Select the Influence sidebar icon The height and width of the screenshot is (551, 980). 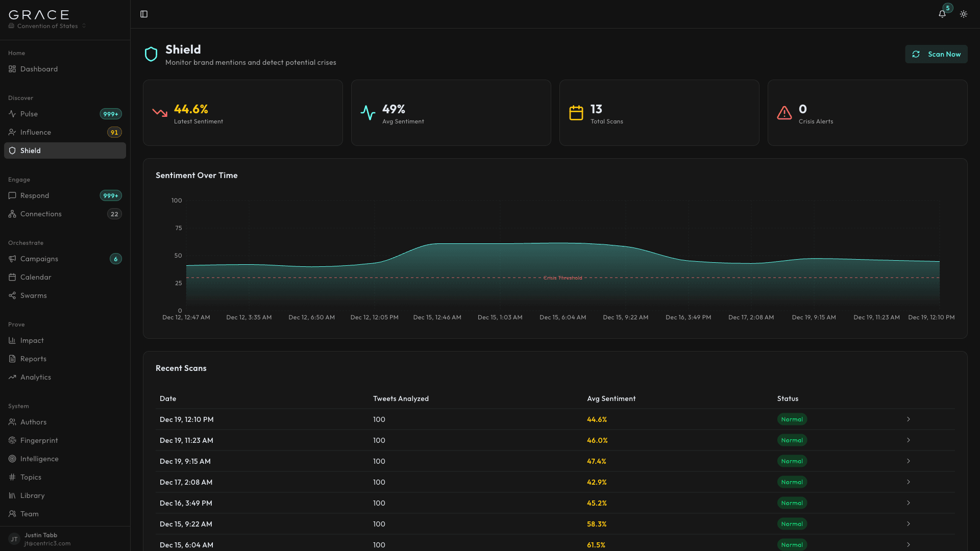coord(12,132)
